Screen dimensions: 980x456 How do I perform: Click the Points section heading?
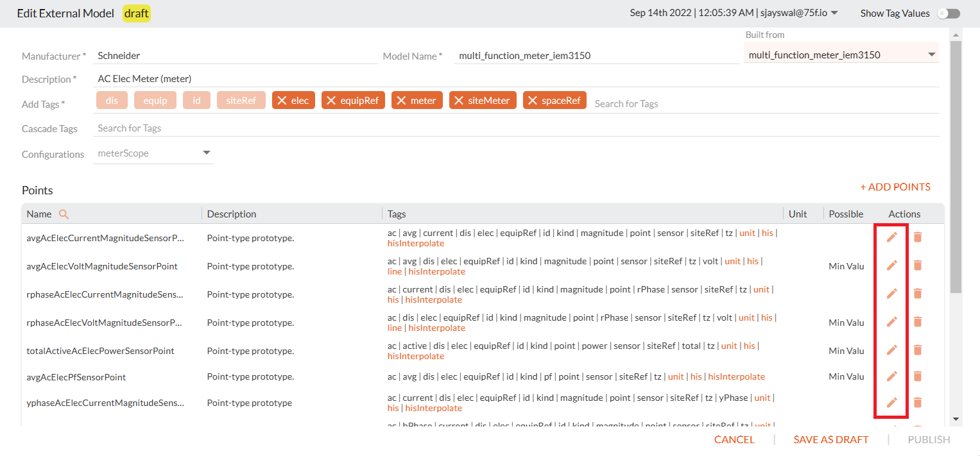pyautogui.click(x=37, y=190)
